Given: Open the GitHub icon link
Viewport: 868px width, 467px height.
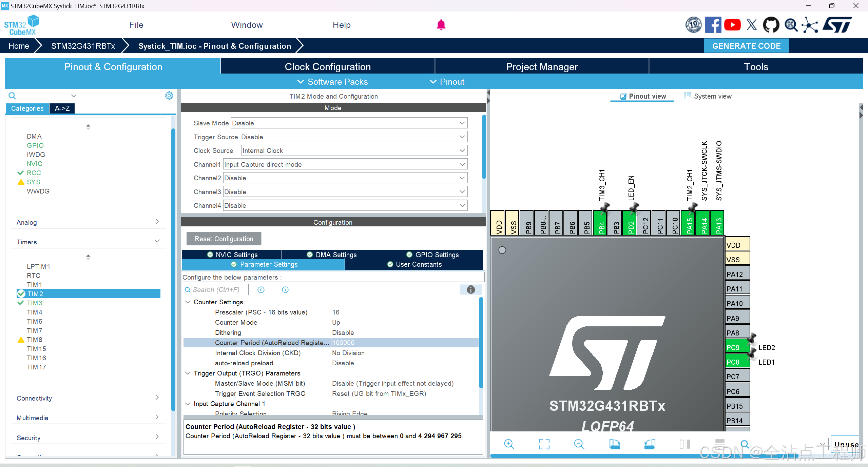Looking at the screenshot, I should pos(771,25).
